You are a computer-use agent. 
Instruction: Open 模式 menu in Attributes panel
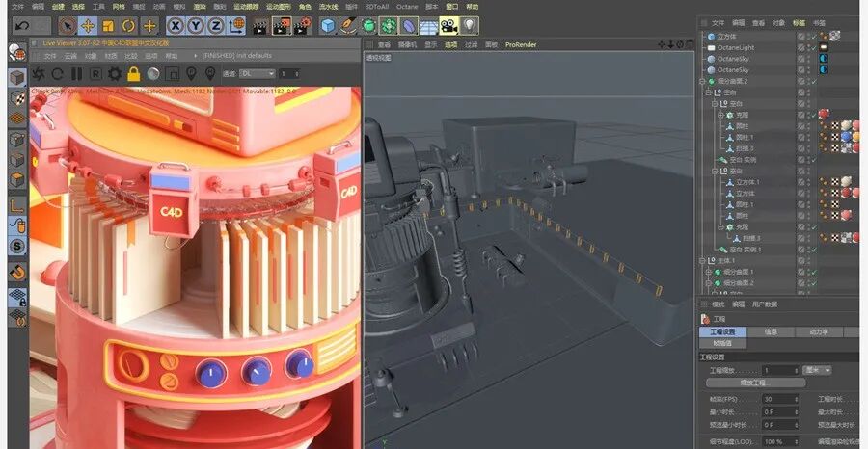[718, 304]
